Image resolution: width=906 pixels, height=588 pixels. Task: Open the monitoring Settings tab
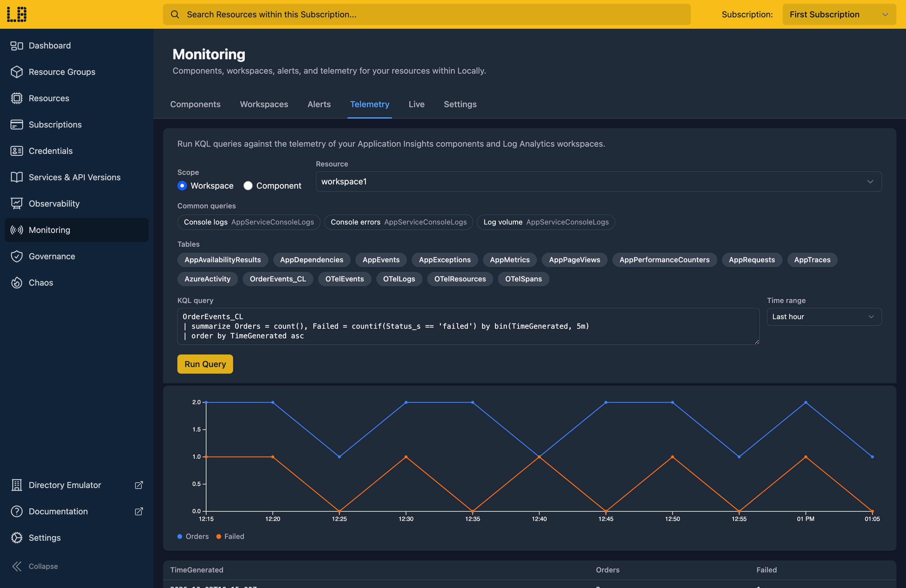pos(460,104)
